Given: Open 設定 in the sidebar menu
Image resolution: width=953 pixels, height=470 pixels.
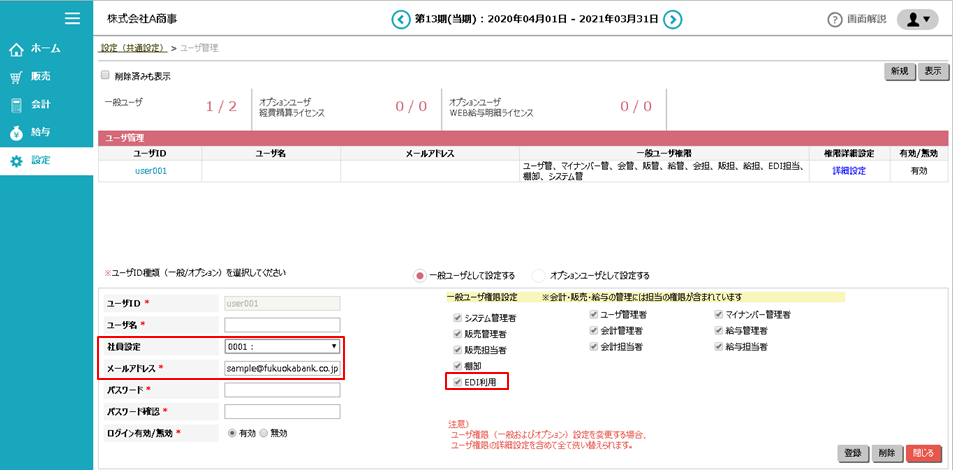Looking at the screenshot, I should (40, 160).
